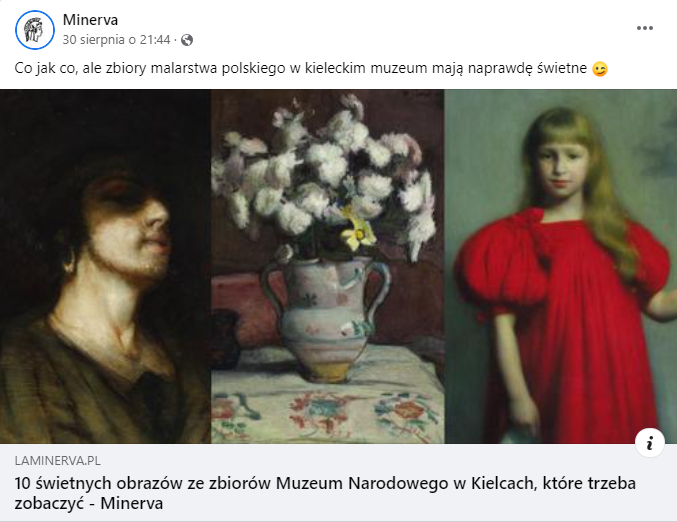
Task: Click the ceramic vase with two handles
Action: coord(327,319)
